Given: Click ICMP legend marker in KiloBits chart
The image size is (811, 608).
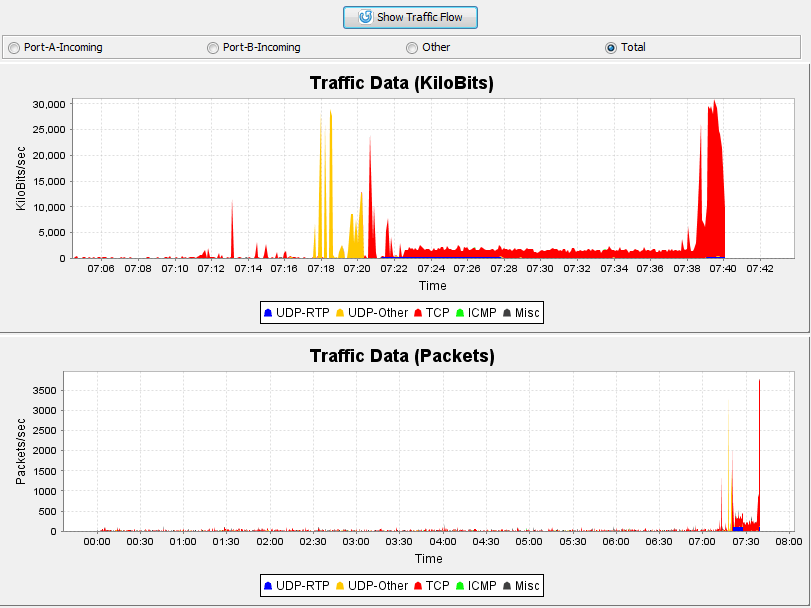Looking at the screenshot, I should pos(460,313).
